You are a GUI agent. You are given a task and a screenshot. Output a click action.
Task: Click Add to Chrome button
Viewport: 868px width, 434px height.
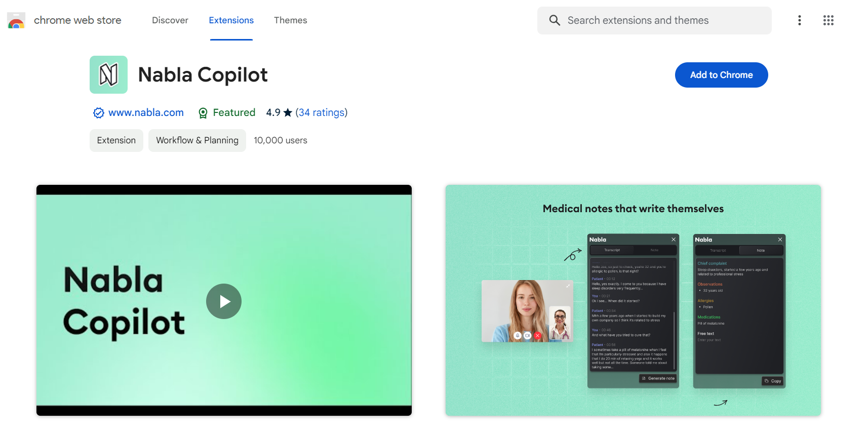click(x=722, y=75)
